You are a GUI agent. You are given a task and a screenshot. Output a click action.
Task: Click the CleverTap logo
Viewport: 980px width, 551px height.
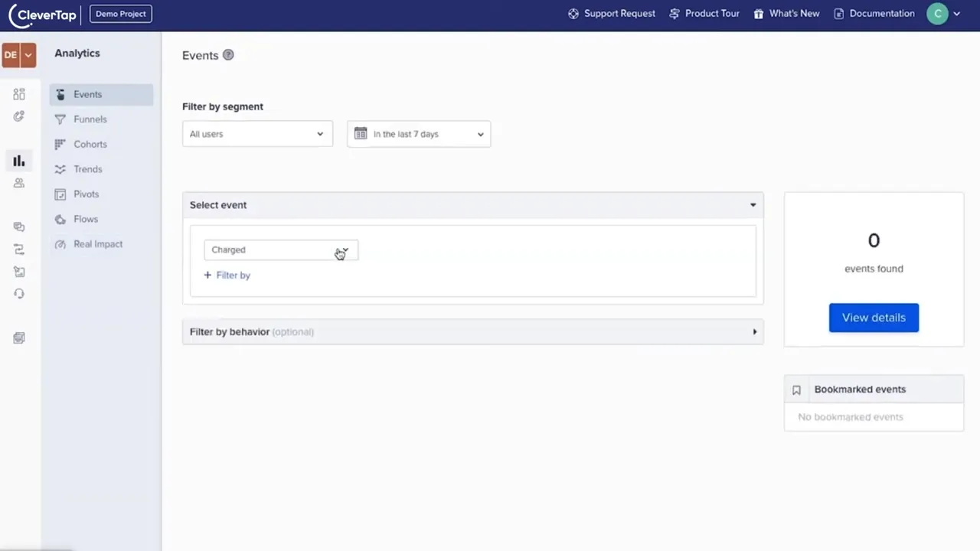pyautogui.click(x=42, y=13)
